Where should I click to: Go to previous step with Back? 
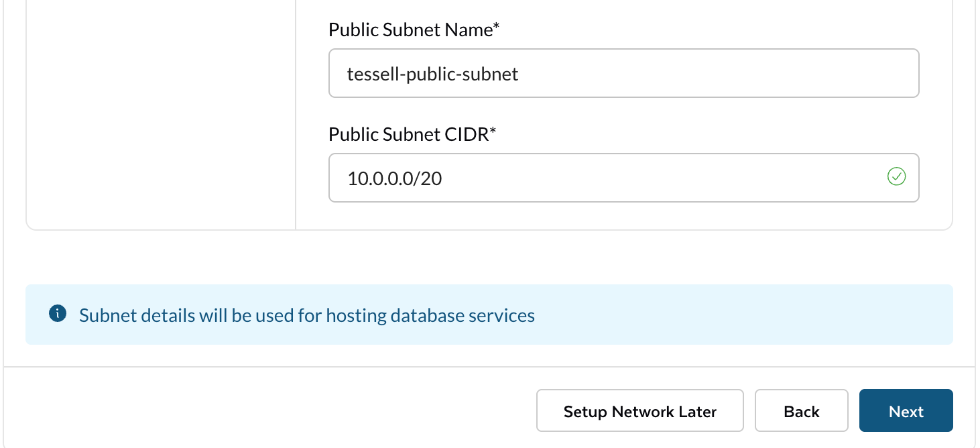801,410
